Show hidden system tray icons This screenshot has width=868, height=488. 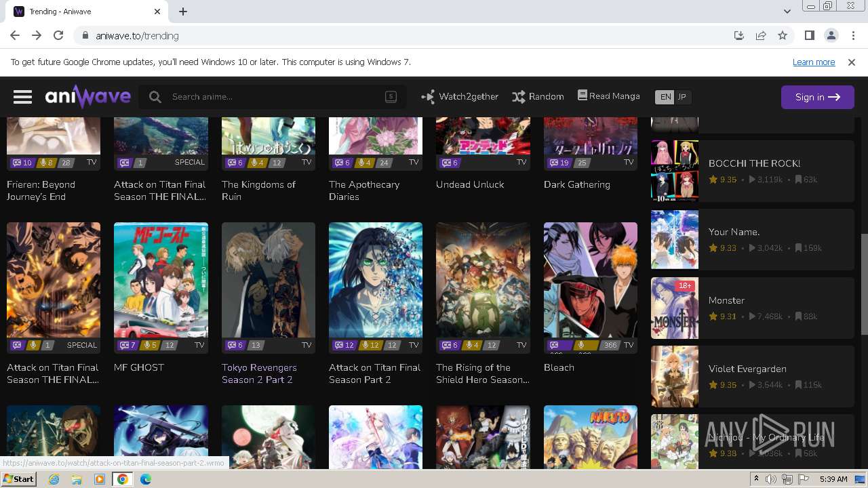click(757, 479)
